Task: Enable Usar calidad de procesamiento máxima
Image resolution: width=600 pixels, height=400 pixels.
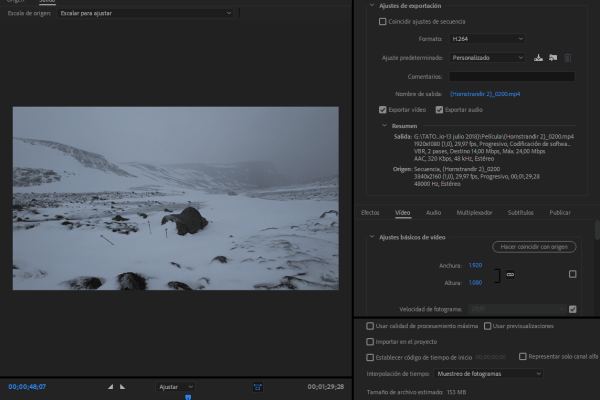Action: pyautogui.click(x=370, y=326)
